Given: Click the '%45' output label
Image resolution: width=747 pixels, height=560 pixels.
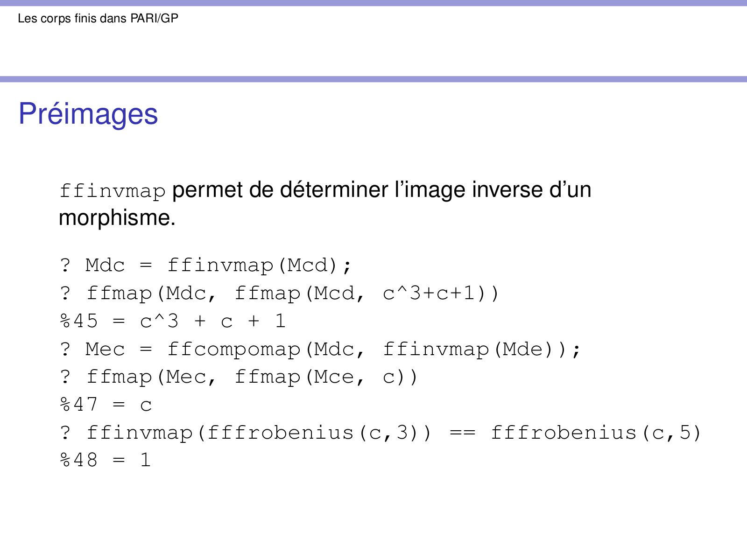Looking at the screenshot, I should tap(79, 321).
